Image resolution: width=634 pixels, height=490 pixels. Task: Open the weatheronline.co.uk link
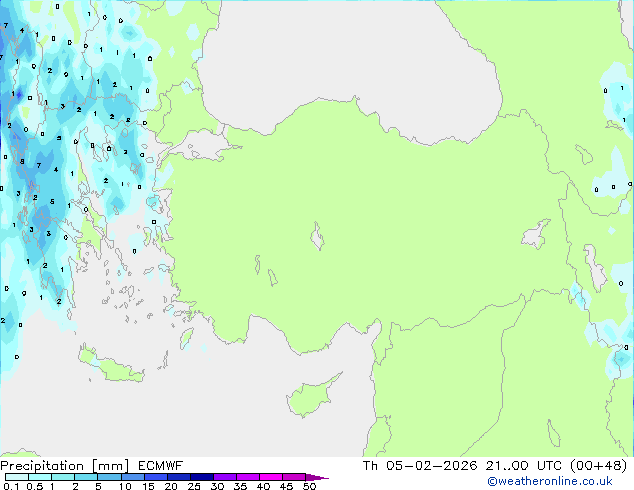coord(550,481)
